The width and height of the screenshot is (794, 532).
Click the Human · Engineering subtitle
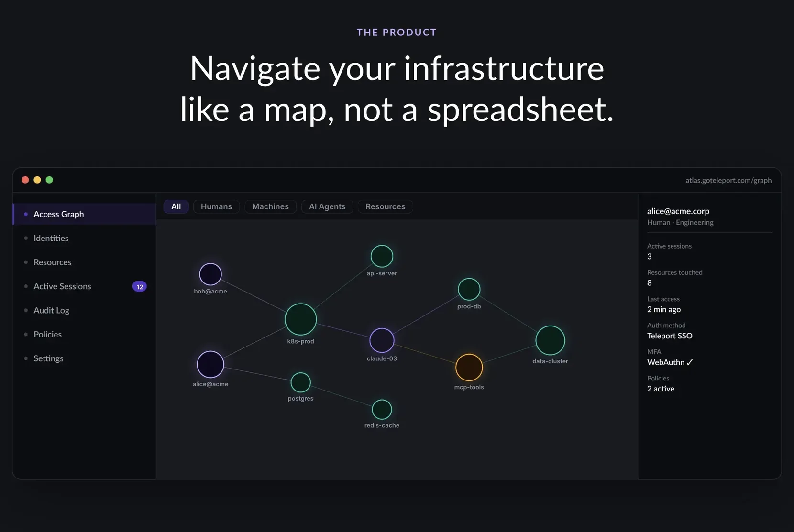pos(680,222)
